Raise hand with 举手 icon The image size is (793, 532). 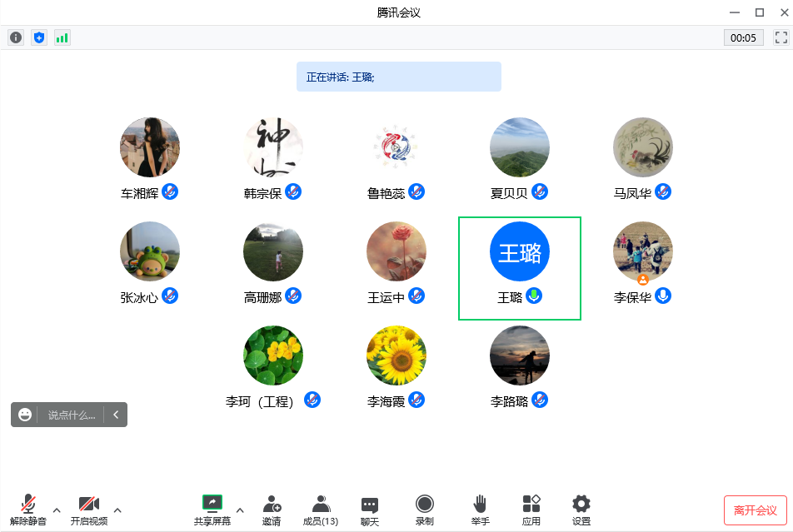[480, 510]
